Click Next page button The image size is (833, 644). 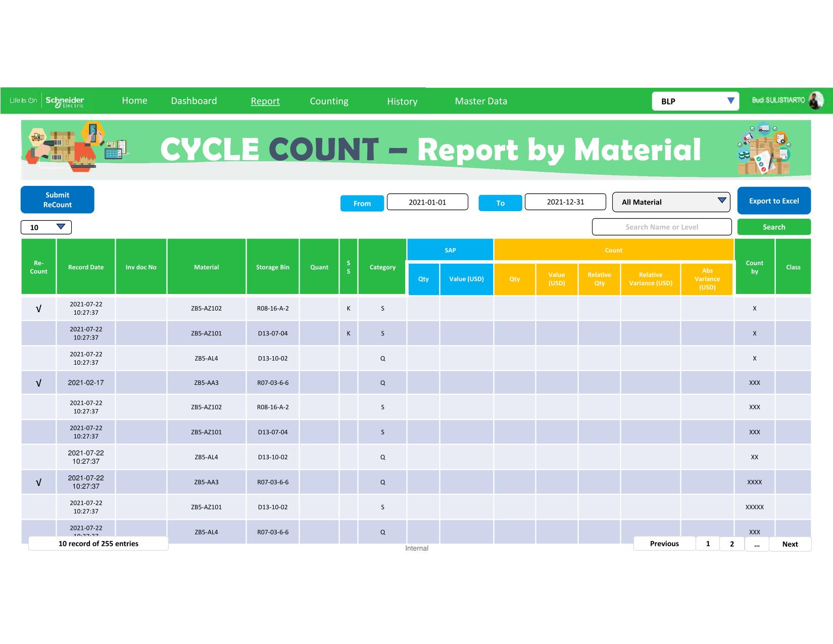(790, 544)
